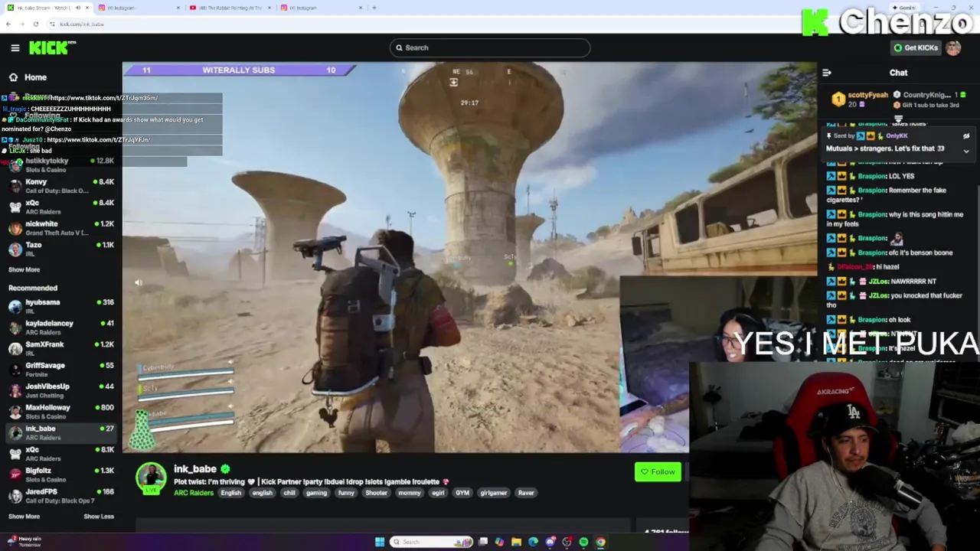This screenshot has width=980, height=551.
Task: Click the OnlyKK username in pinned message
Action: click(x=897, y=136)
